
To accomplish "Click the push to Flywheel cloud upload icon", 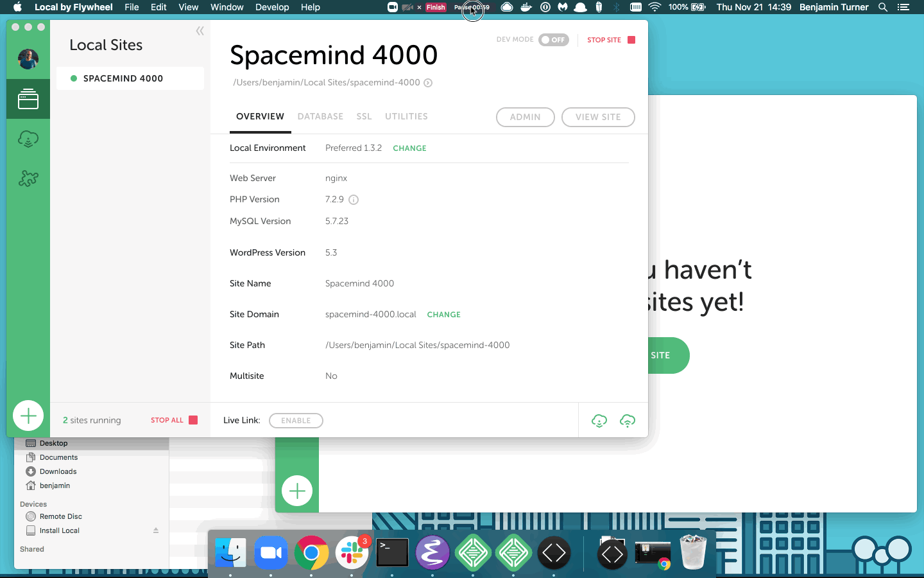I will click(628, 421).
